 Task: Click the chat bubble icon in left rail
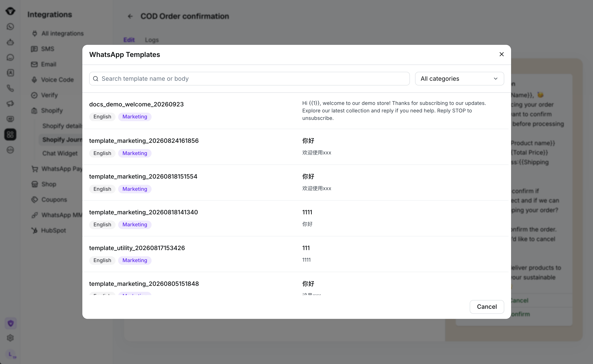(x=10, y=57)
